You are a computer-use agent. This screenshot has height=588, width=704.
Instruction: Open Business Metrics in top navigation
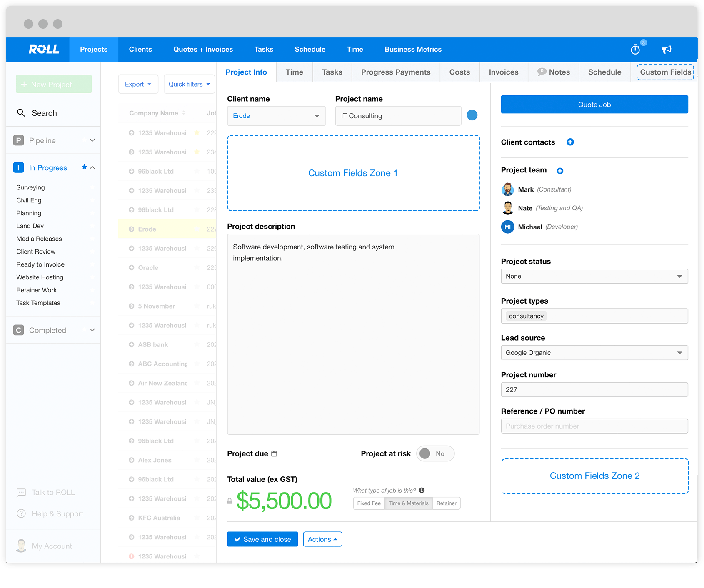413,49
